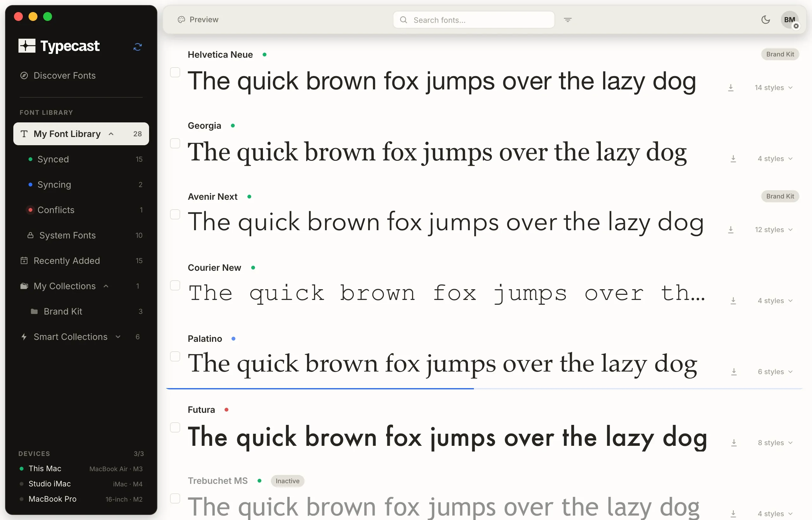Click the Preview palette icon
Image resolution: width=812 pixels, height=520 pixels.
[181, 20]
